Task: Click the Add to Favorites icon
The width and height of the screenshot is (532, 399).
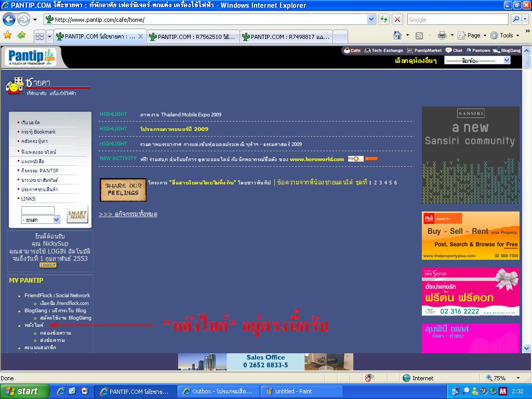Action: coord(21,35)
